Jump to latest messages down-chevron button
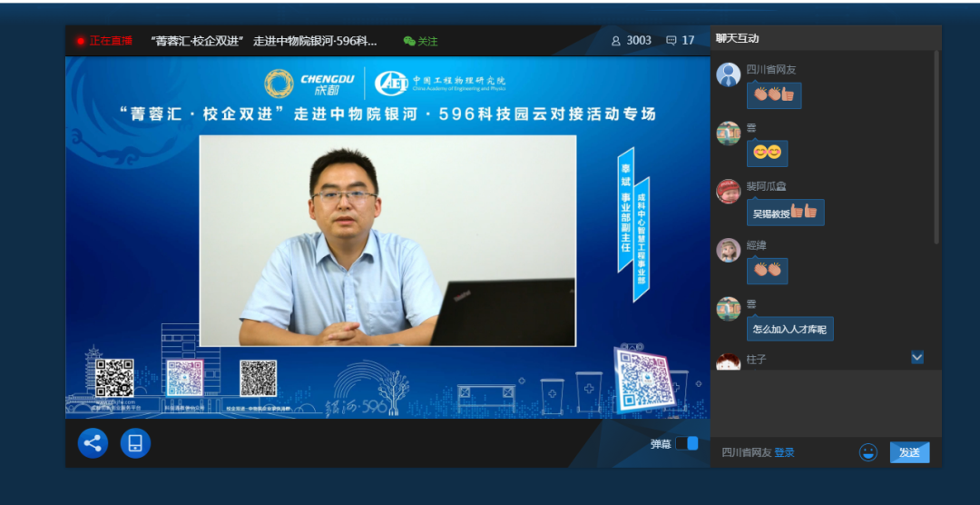This screenshot has width=980, height=505. [x=916, y=357]
